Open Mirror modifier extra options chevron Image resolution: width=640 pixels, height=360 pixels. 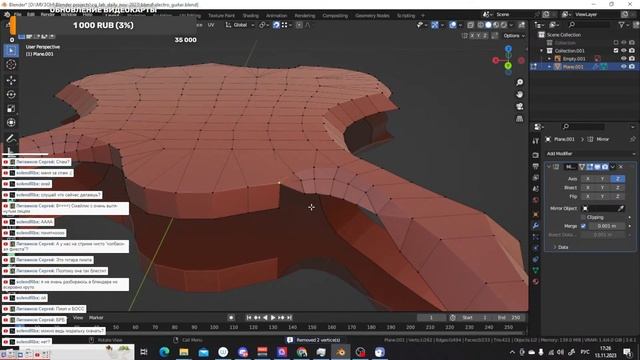click(613, 167)
